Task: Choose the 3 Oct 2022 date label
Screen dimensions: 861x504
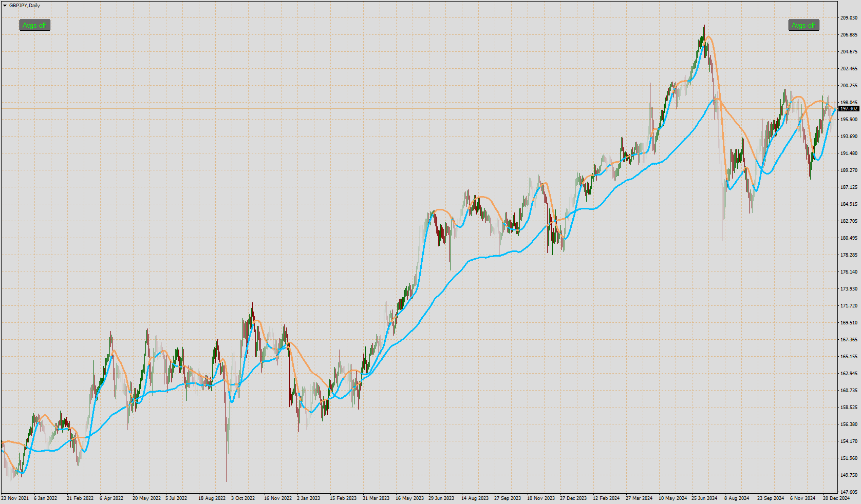Action: [243, 498]
